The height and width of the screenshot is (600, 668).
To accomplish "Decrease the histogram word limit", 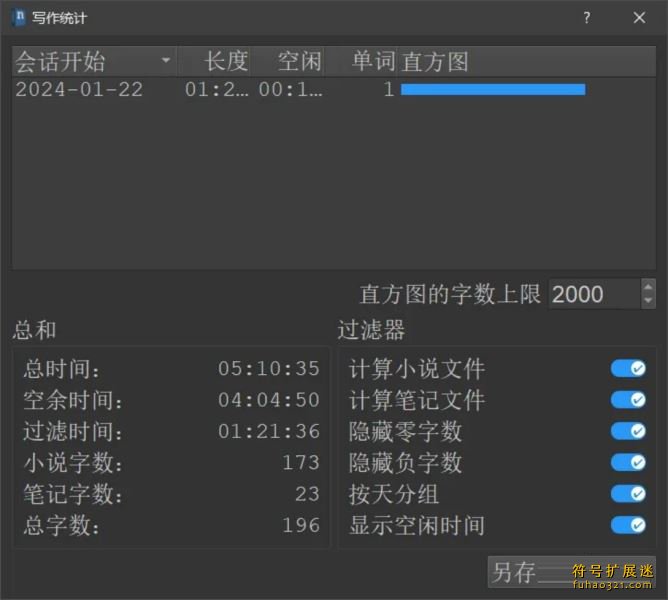I will pos(648,301).
